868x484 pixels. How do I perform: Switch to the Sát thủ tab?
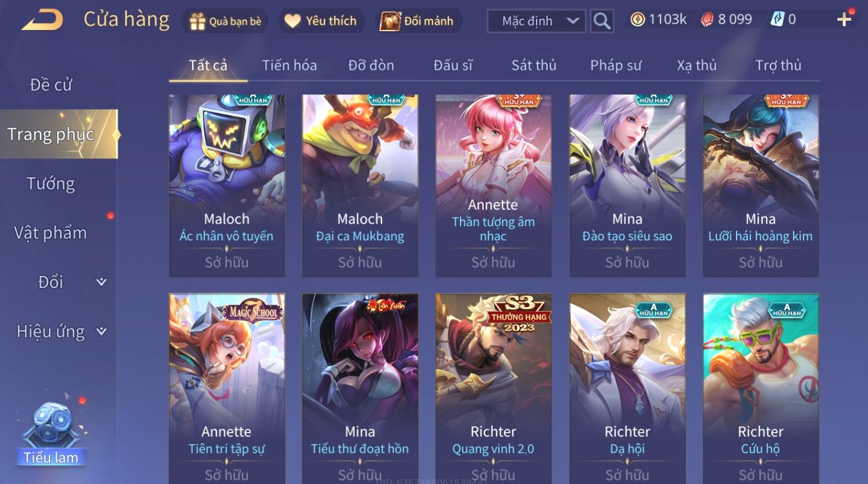534,65
